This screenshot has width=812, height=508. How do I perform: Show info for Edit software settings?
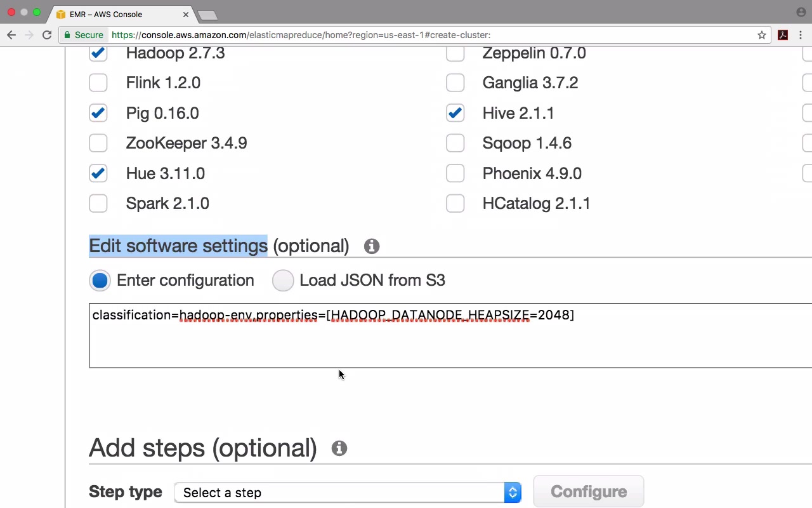pos(372,246)
